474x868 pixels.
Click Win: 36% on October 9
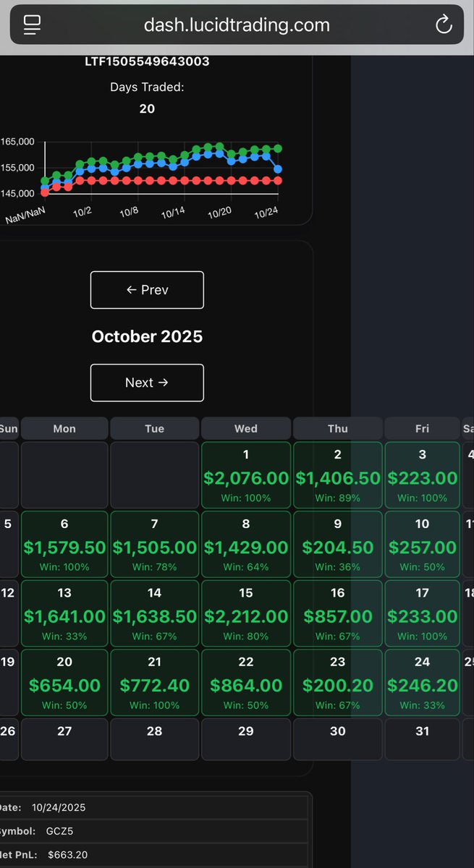pyautogui.click(x=338, y=567)
